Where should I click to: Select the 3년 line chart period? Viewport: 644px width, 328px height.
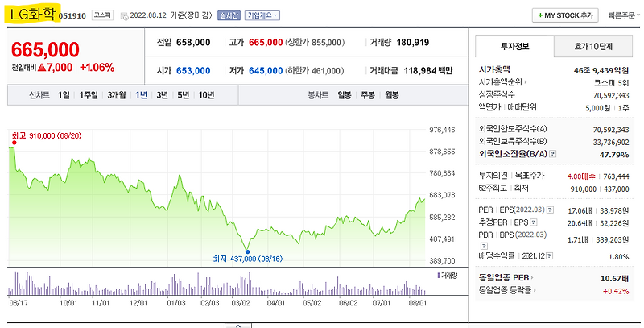click(163, 95)
